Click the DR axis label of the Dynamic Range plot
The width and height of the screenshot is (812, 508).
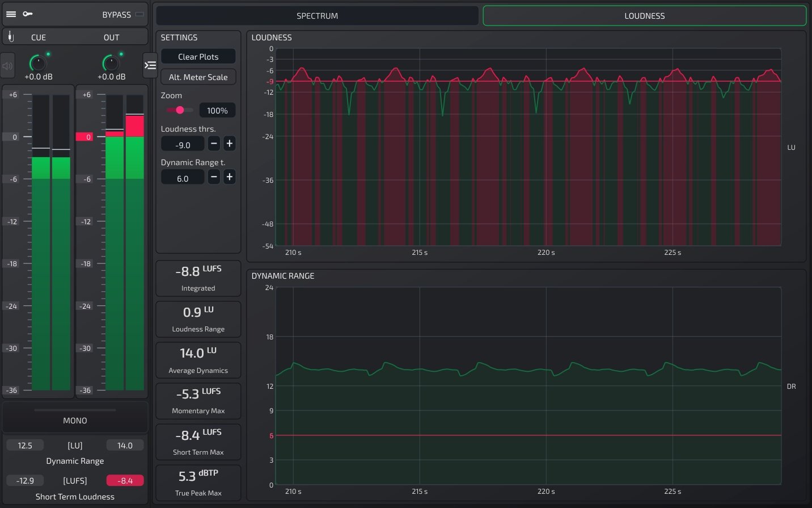792,387
